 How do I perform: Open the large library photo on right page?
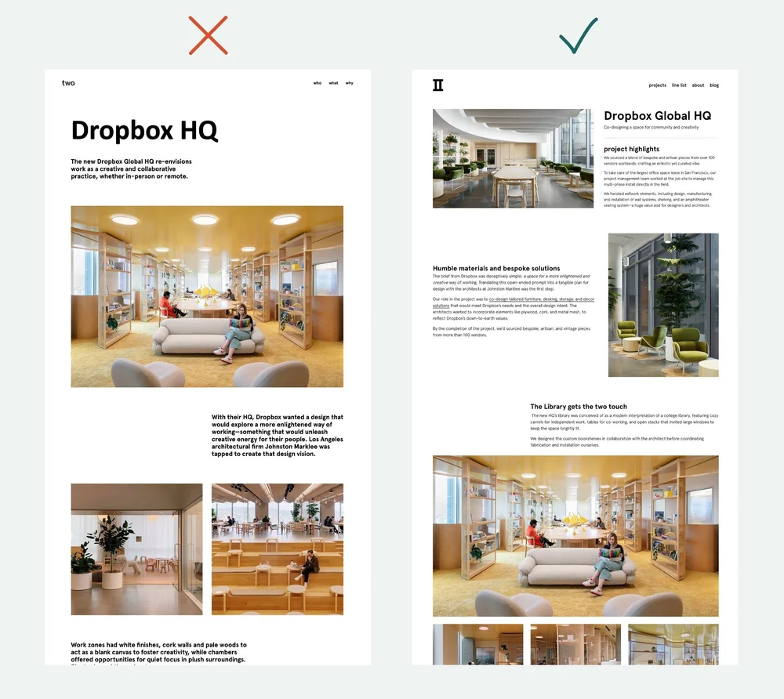(x=575, y=536)
